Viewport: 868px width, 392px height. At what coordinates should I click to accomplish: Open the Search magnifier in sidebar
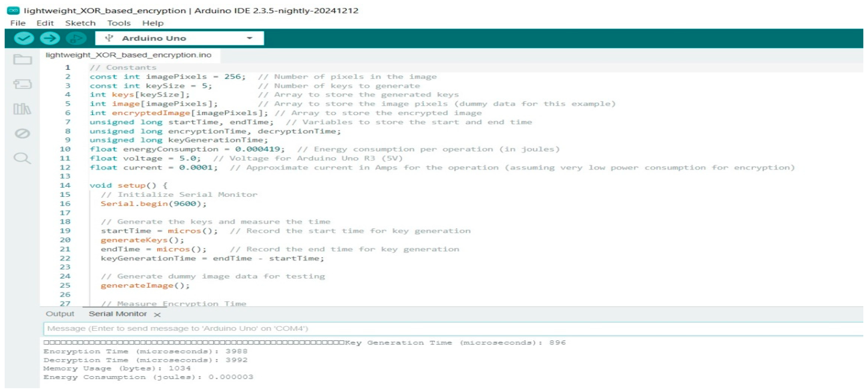tap(22, 158)
